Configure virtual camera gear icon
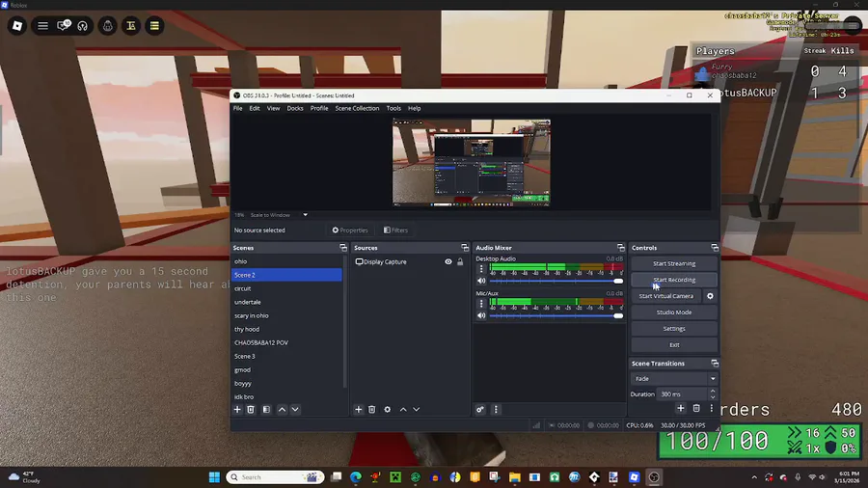 pyautogui.click(x=710, y=296)
